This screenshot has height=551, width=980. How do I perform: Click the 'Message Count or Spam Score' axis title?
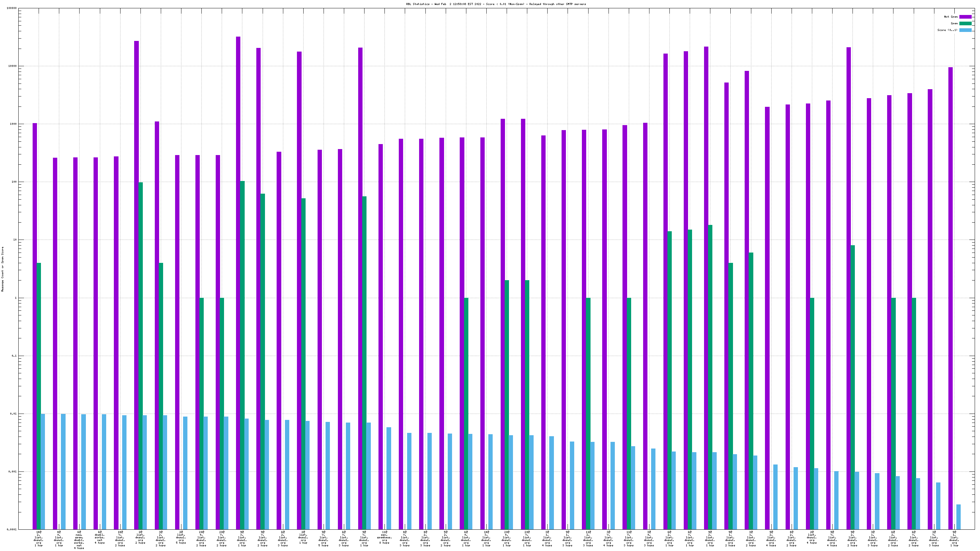[2, 269]
